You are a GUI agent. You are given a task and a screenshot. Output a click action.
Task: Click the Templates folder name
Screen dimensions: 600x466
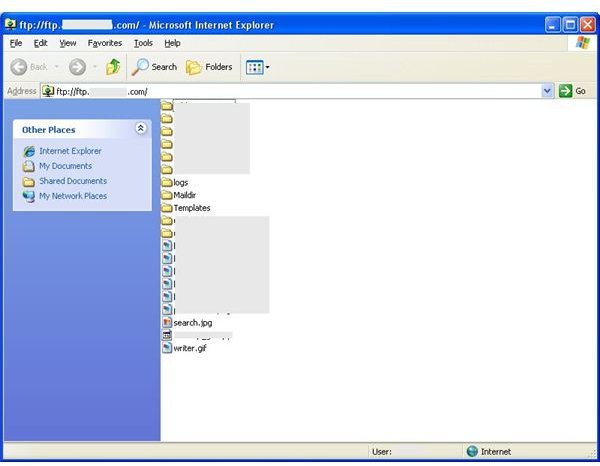pos(192,208)
